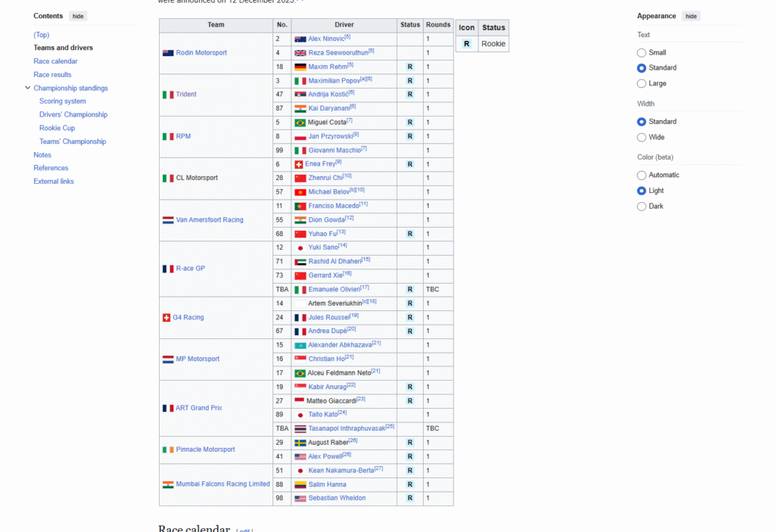Collapse the Championship standings section in contents
Image resolution: width=775 pixels, height=532 pixels.
pyautogui.click(x=27, y=89)
